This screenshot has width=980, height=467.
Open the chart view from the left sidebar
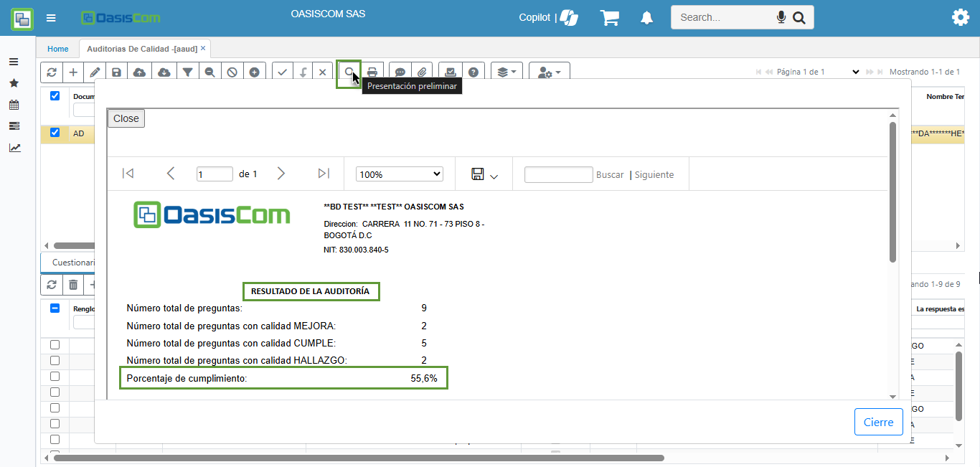point(14,148)
